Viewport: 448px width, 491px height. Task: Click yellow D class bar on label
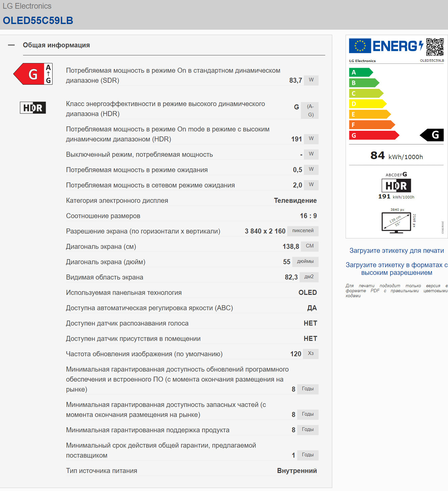(368, 104)
